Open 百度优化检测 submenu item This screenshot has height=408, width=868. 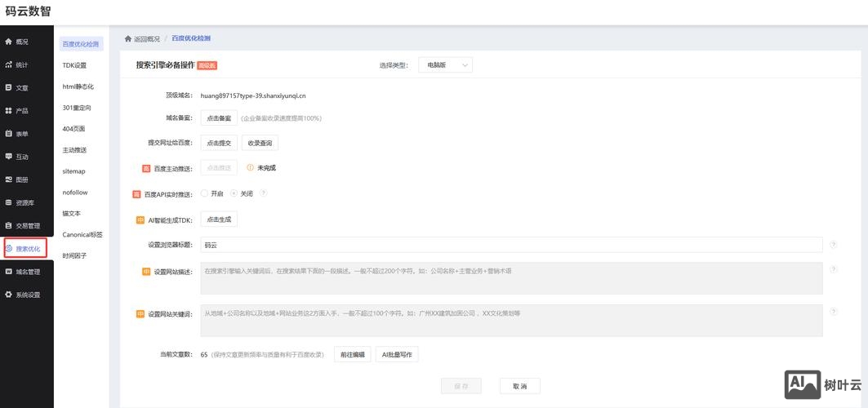pyautogui.click(x=81, y=44)
